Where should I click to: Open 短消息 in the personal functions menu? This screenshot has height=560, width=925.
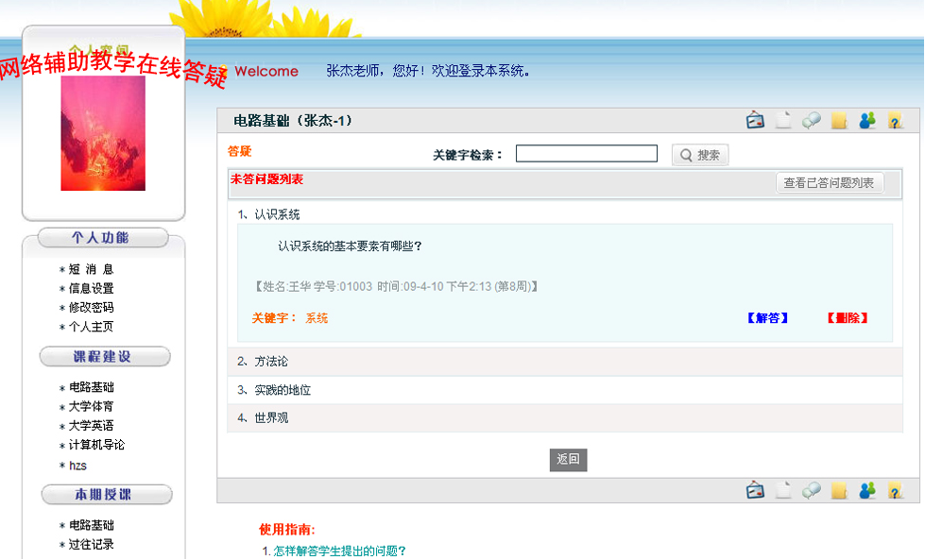[91, 270]
